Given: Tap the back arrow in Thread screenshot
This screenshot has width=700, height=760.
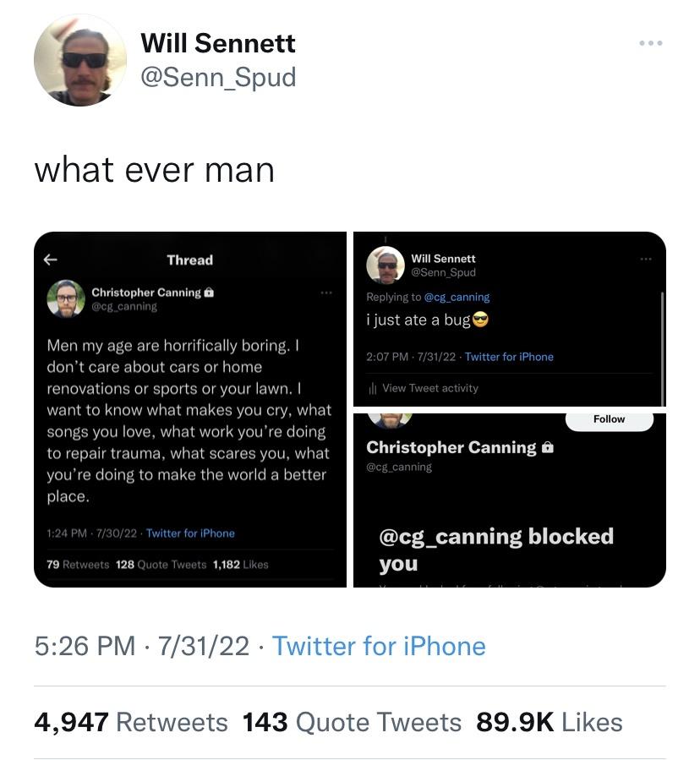Looking at the screenshot, I should click(x=51, y=260).
